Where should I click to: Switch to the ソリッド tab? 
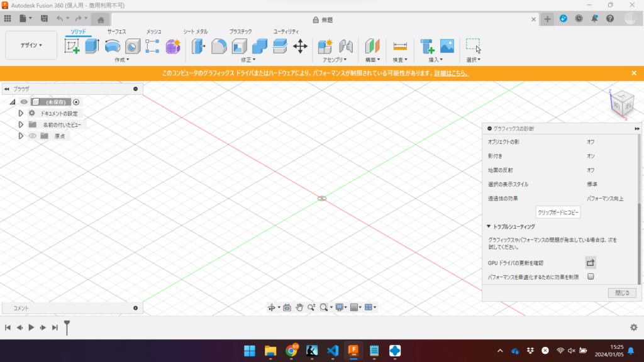78,31
